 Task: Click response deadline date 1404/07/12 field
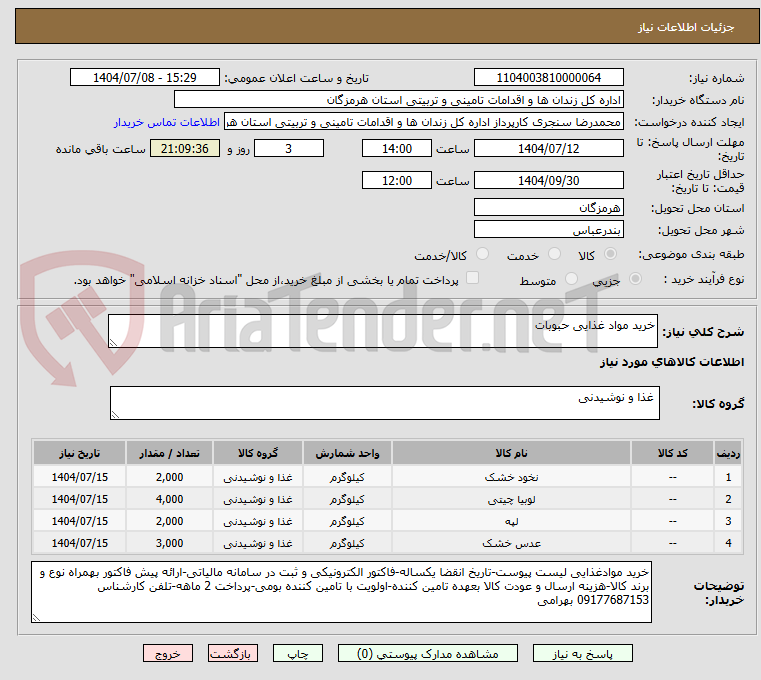(x=548, y=148)
